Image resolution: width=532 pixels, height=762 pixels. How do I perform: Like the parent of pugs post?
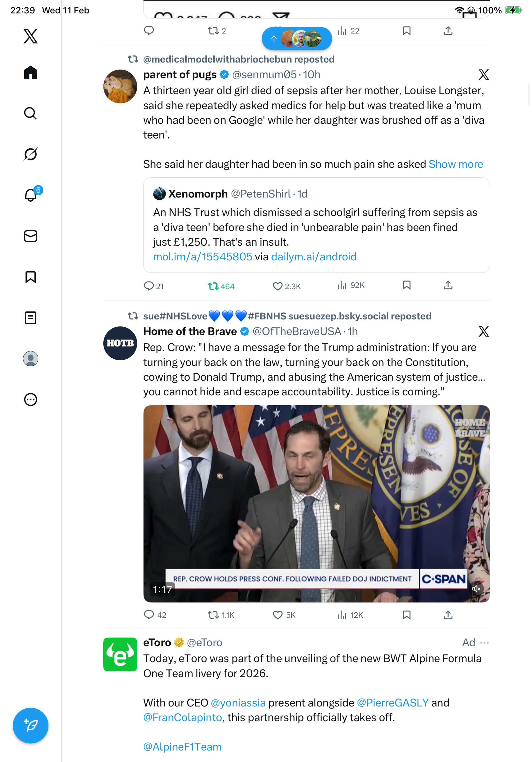point(277,286)
